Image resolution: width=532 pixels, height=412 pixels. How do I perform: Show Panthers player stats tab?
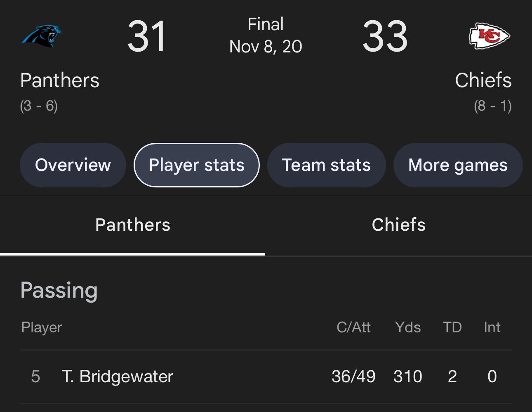tap(132, 225)
